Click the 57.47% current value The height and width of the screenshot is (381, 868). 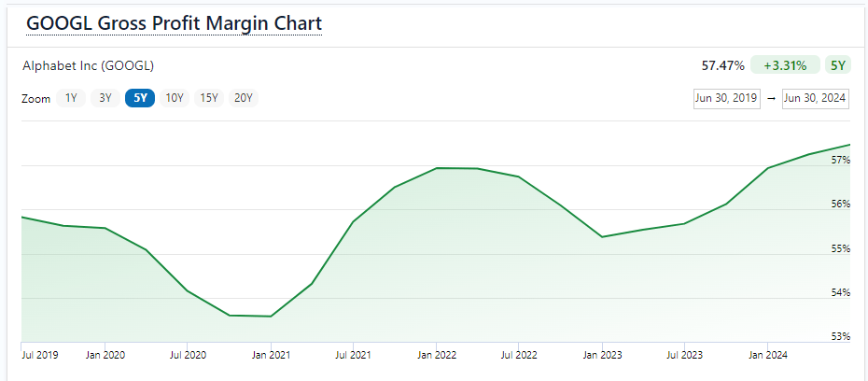[723, 66]
